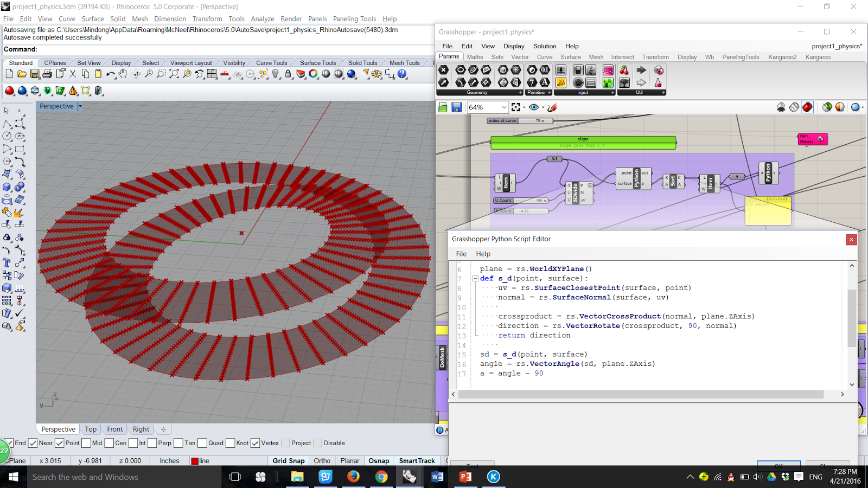Viewport: 868px width, 488px height.
Task: Click the tree icon in Grasshopper Util group
Action: coord(624,82)
